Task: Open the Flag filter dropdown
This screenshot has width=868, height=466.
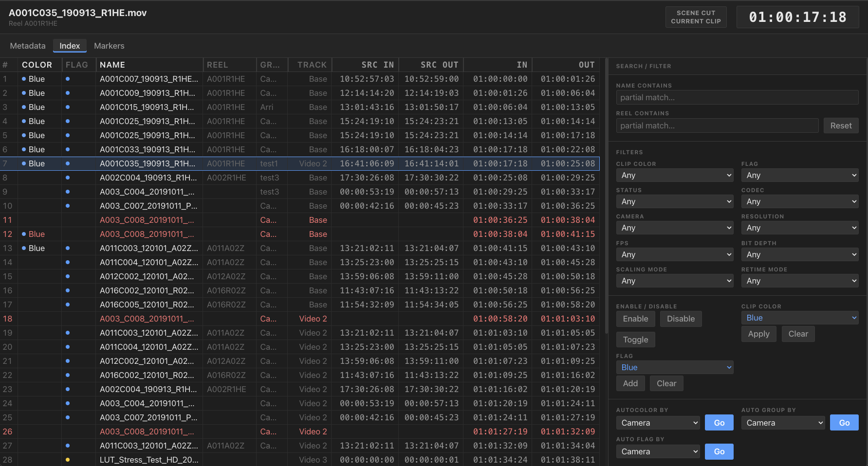Action: click(800, 175)
